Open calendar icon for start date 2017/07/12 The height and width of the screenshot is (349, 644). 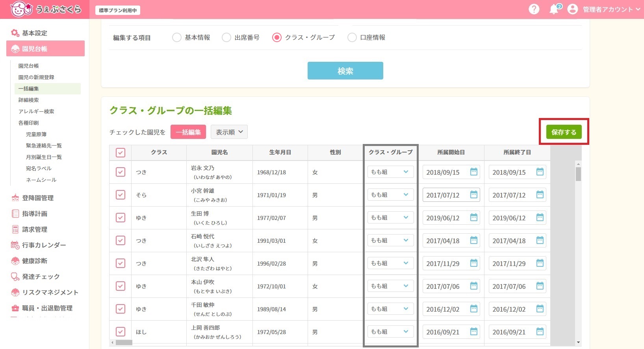tap(474, 195)
